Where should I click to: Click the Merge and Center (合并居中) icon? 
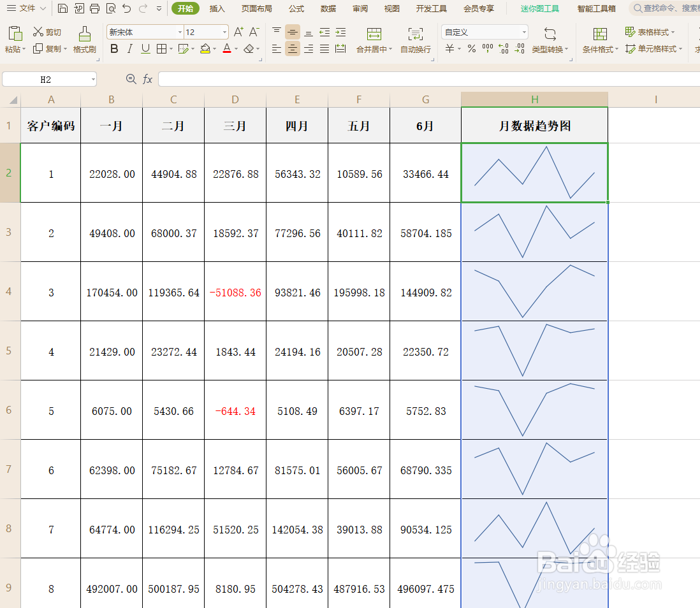[x=374, y=34]
